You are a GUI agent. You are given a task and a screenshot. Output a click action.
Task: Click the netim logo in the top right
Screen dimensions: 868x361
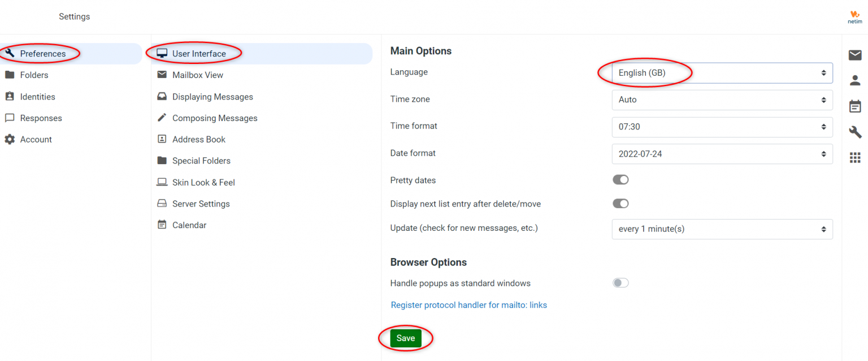click(x=854, y=16)
